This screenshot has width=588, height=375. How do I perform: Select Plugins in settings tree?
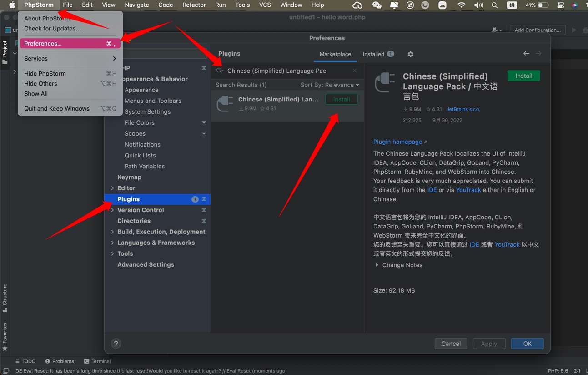tap(157, 199)
